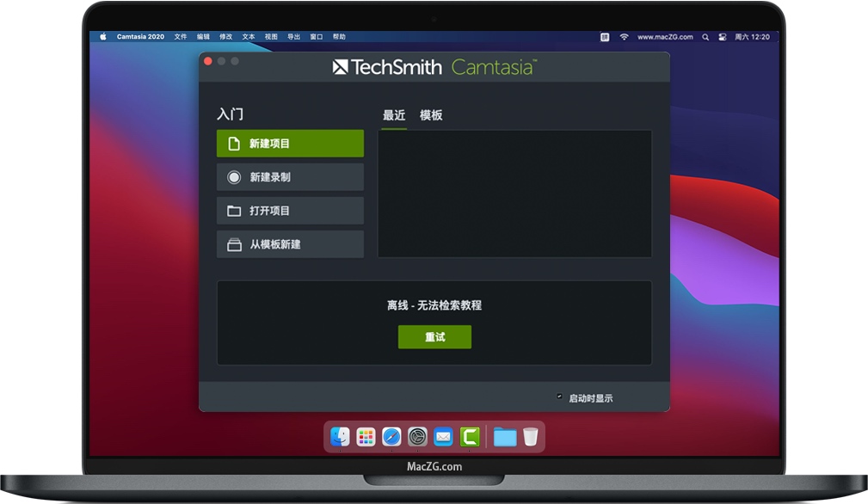Open the Apple menu
868x504 pixels.
pyautogui.click(x=103, y=37)
